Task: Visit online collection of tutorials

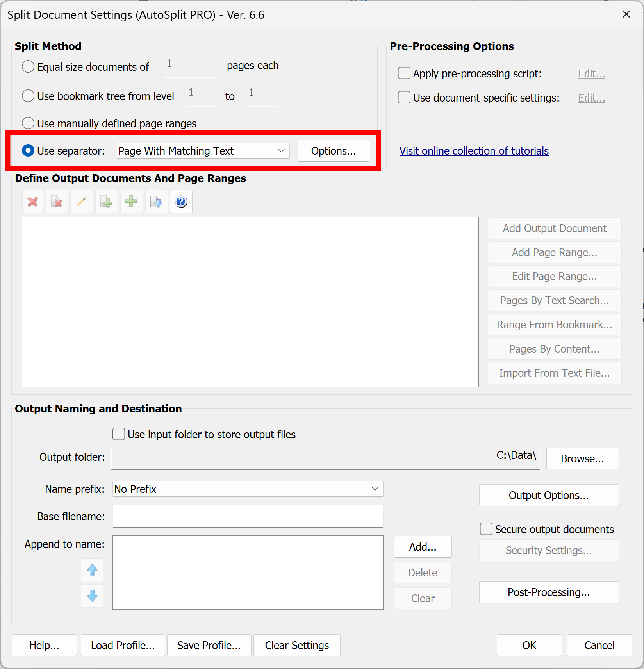Action: point(474,151)
